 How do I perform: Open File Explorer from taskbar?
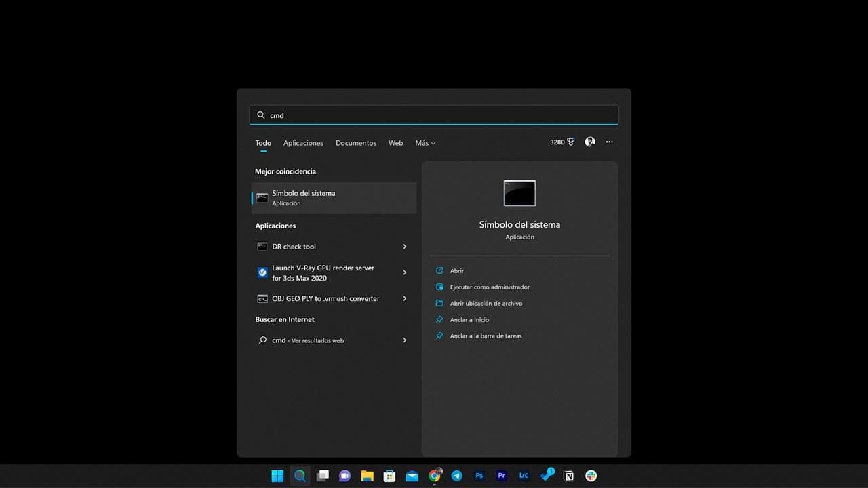[x=367, y=476]
